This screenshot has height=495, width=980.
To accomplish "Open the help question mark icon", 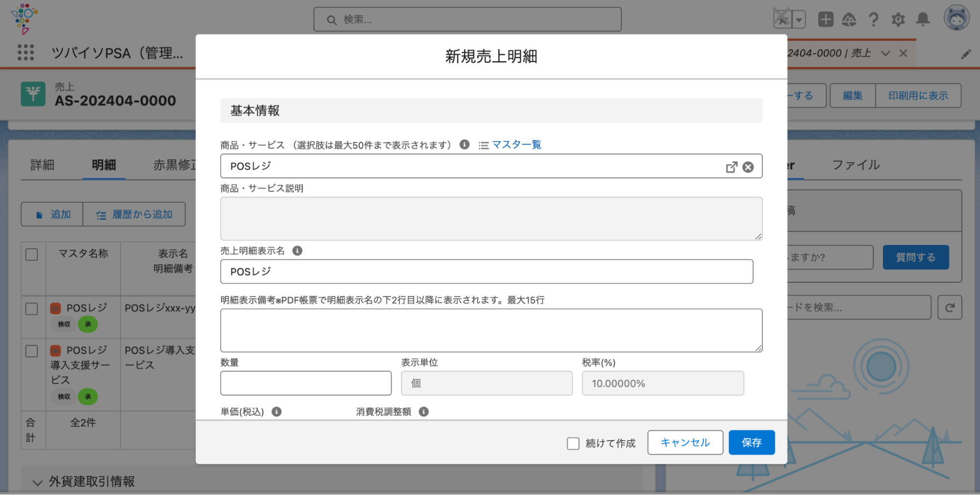I will [873, 20].
